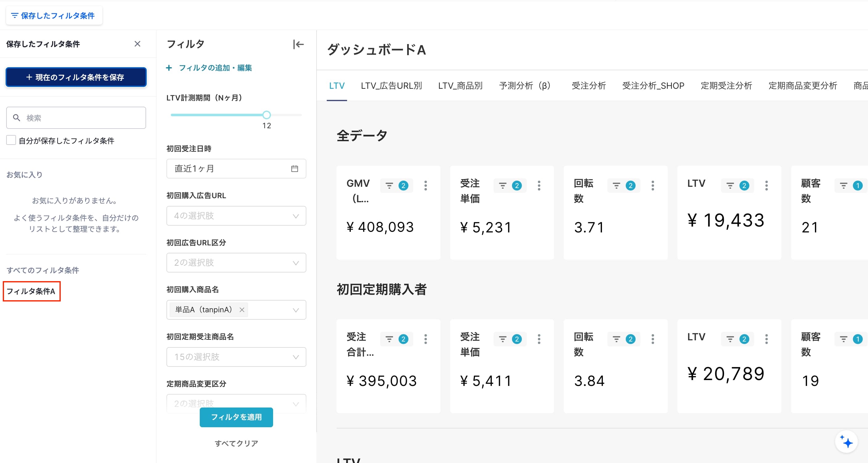Click フィルタを適用 button
The height and width of the screenshot is (463, 868).
[x=236, y=417]
